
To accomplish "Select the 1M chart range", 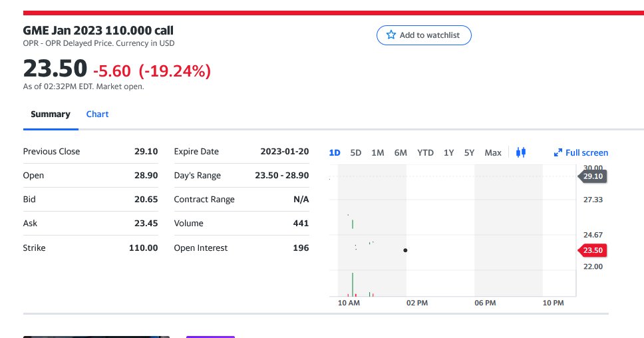I will coord(378,153).
